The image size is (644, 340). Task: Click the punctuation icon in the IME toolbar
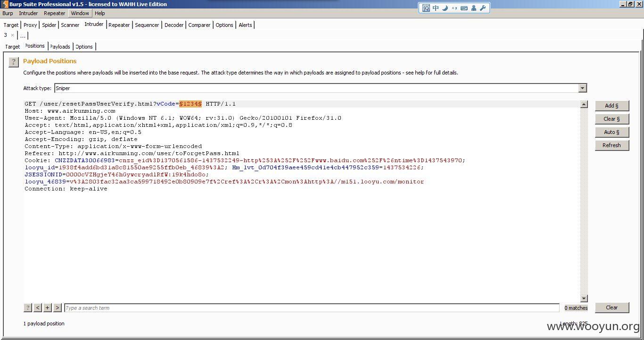(454, 8)
